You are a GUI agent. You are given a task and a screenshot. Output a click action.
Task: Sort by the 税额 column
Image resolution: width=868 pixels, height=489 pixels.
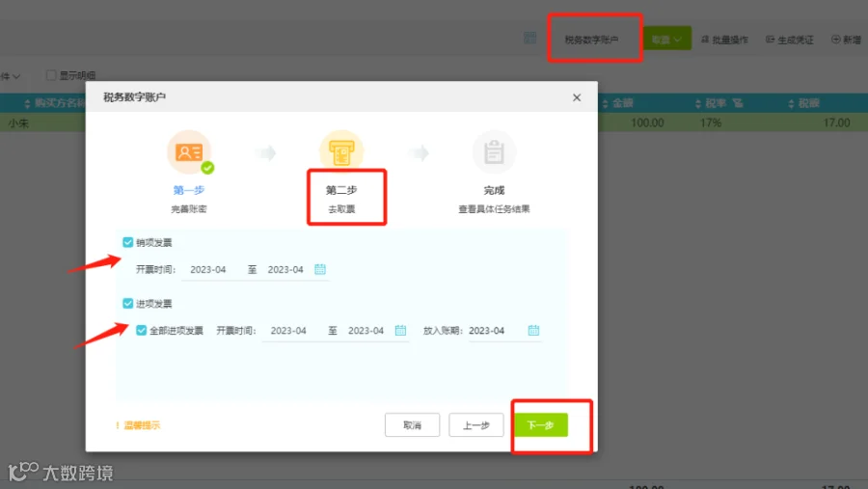click(x=791, y=103)
